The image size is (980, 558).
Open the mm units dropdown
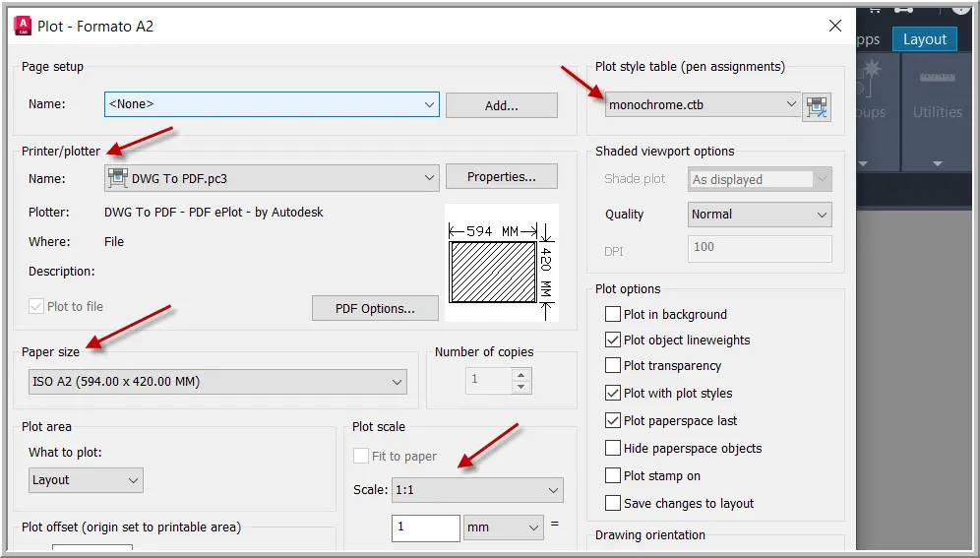tap(503, 527)
